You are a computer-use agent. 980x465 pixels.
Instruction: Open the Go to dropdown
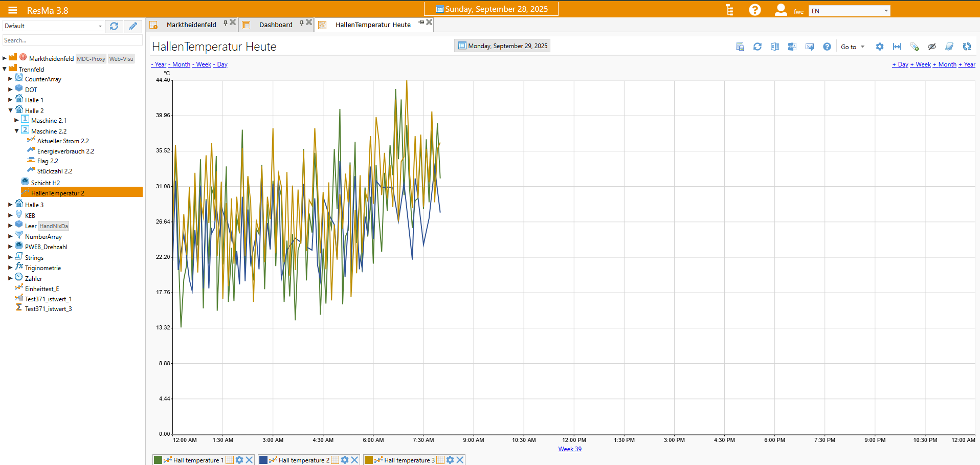pyautogui.click(x=852, y=47)
